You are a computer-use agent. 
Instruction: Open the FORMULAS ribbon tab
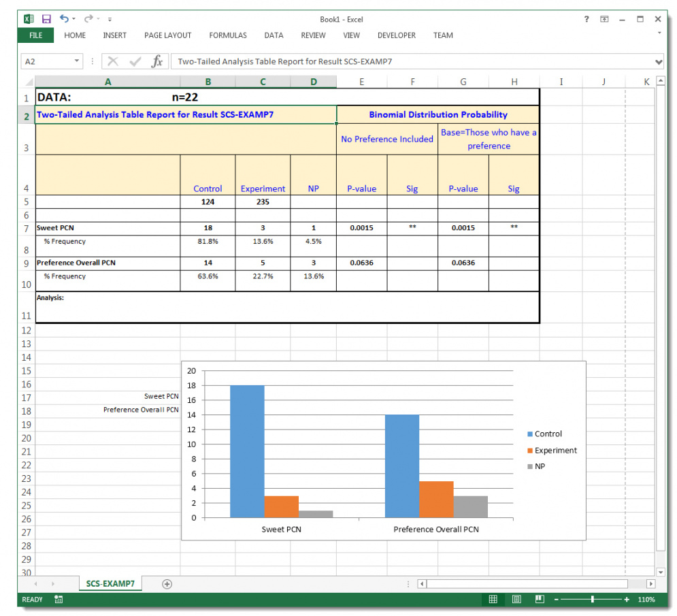[228, 35]
